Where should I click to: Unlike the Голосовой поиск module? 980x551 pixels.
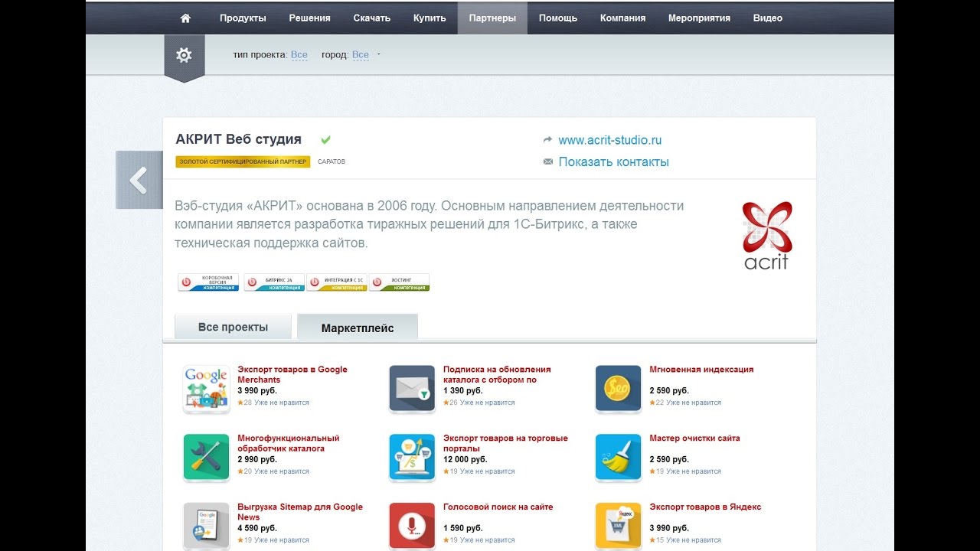point(488,540)
